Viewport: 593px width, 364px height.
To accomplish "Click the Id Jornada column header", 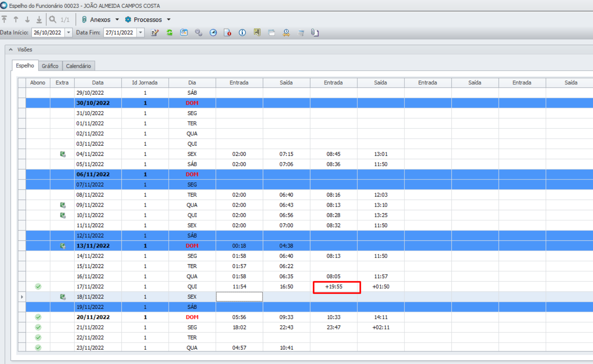I will click(145, 83).
